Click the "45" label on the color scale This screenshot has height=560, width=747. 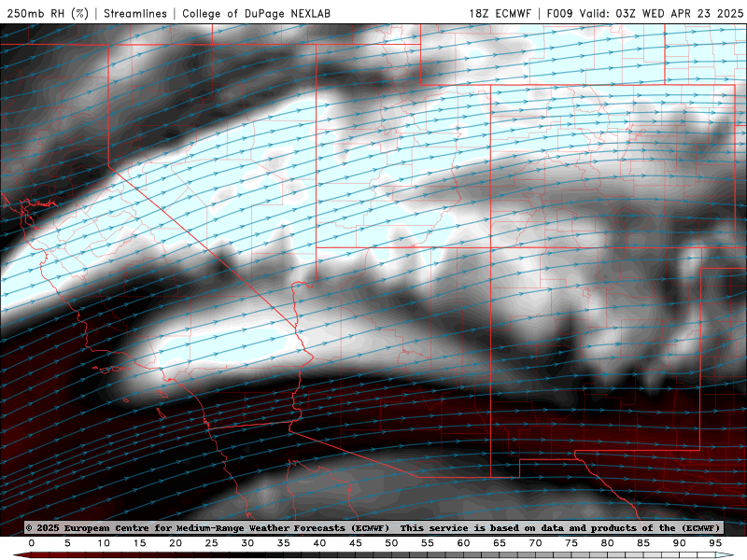356,543
